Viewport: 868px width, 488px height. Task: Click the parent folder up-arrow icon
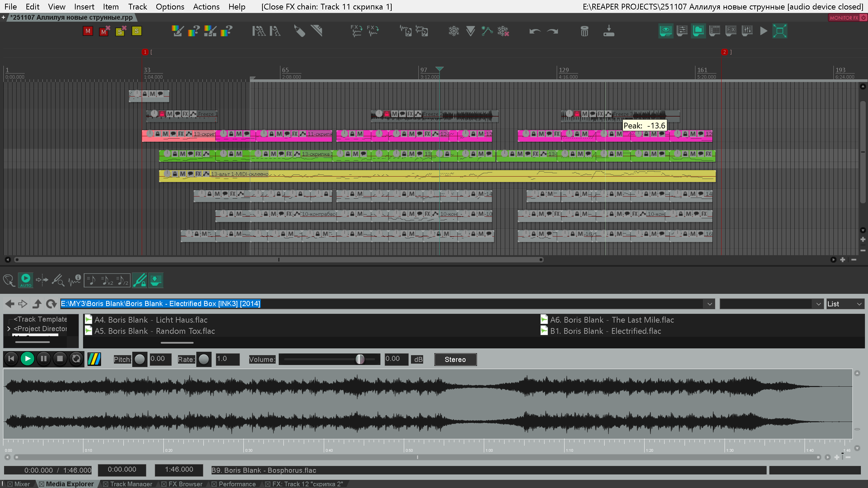pyautogui.click(x=37, y=304)
